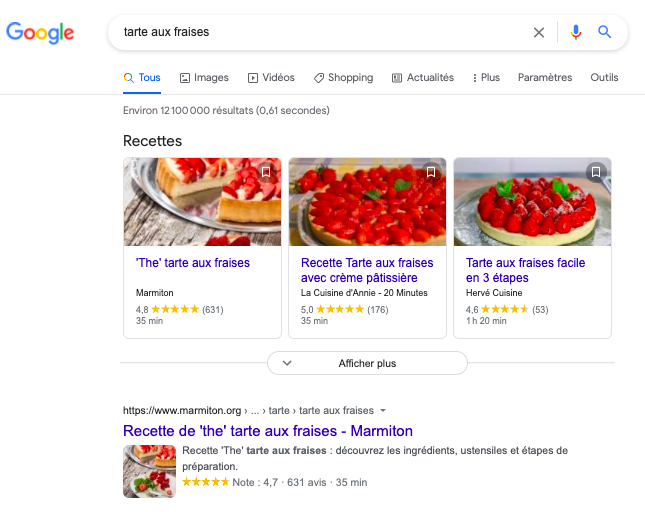Viewport: 645px width, 512px height.
Task: Clear the search box with the X icon
Action: pos(538,32)
